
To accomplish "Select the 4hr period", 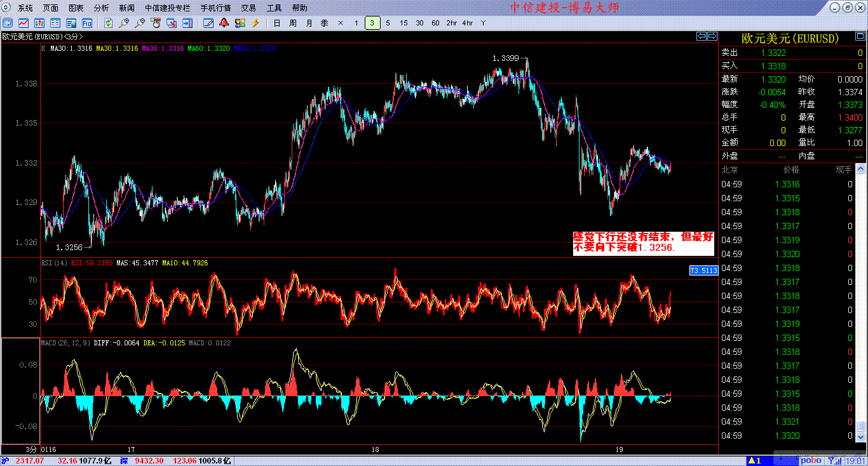I will 468,23.
